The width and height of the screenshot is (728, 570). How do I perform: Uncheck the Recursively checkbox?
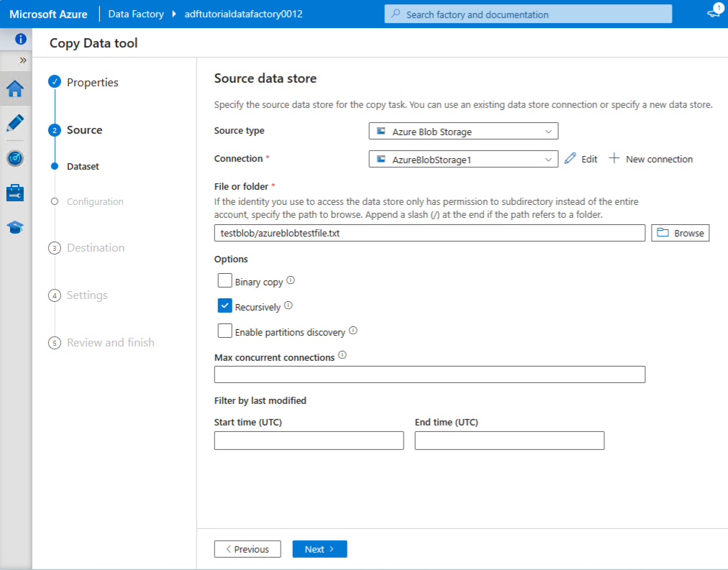(x=224, y=305)
